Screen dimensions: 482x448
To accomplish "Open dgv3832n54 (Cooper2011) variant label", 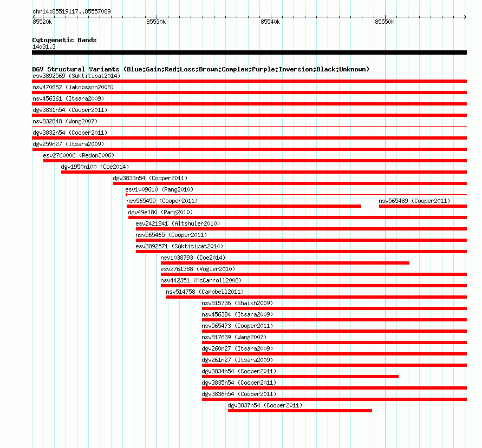I will tap(70, 133).
